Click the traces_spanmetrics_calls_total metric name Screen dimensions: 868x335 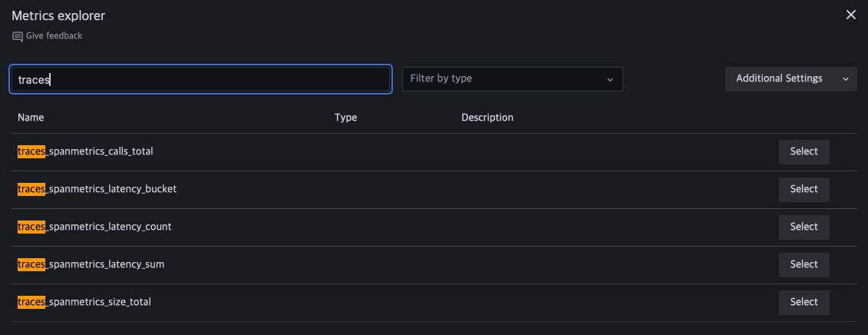[85, 151]
